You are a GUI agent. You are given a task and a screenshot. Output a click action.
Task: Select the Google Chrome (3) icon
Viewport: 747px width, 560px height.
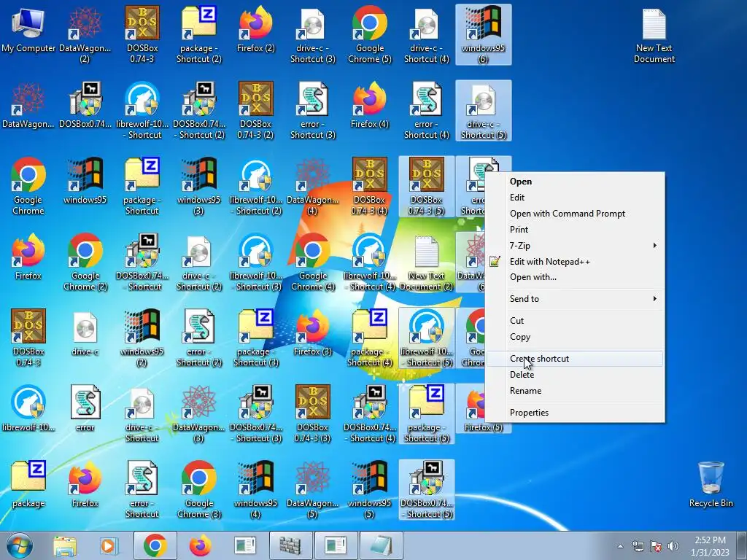pyautogui.click(x=199, y=489)
